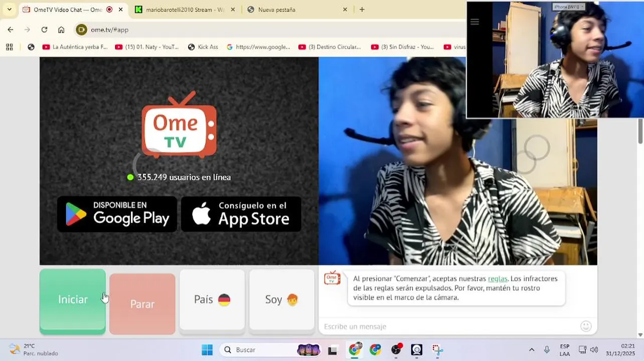Open the Chrome window with profile picture on the taskbar
Viewport: 644px width, 361px height.
click(355, 349)
